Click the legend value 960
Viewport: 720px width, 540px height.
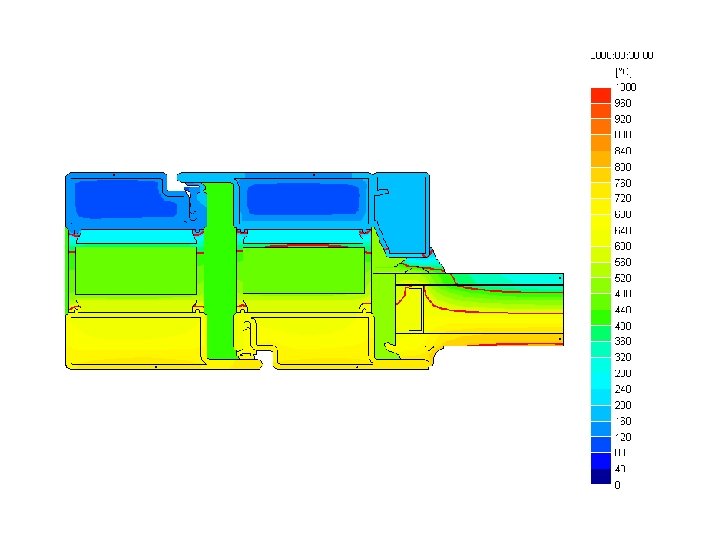(623, 103)
